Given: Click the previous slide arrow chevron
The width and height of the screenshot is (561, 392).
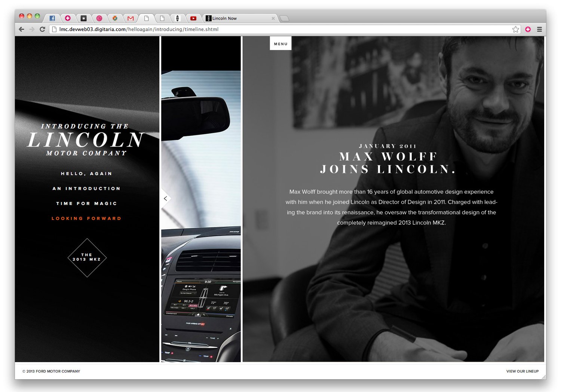Looking at the screenshot, I should pos(165,199).
